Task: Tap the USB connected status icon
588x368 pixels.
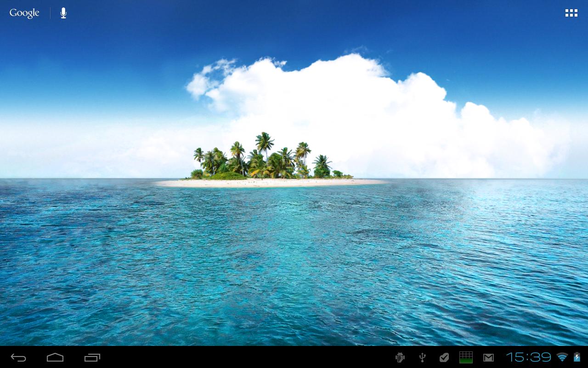Action: coord(422,357)
